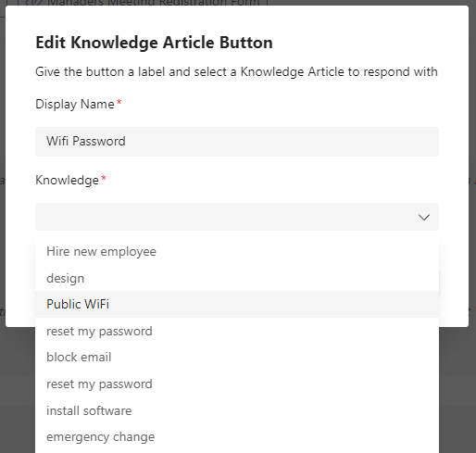Screen dimensions: 476x453
Task: Click the Display Name field label
Action: [75, 105]
